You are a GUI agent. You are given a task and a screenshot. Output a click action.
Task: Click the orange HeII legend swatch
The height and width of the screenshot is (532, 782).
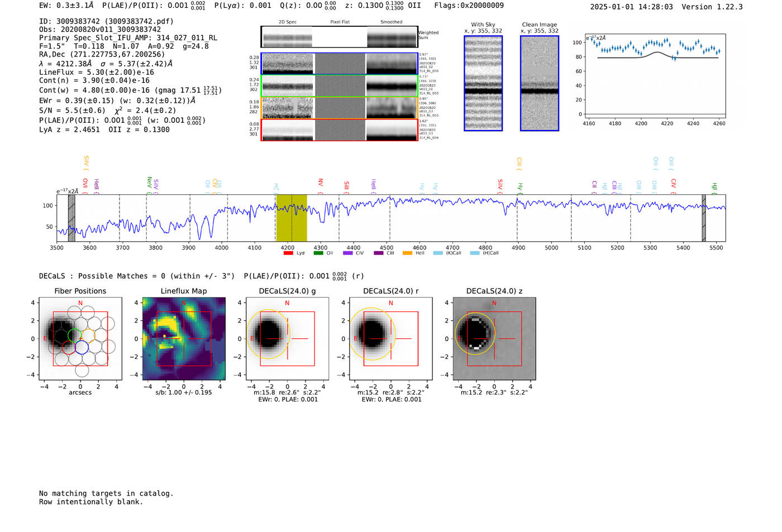click(x=407, y=253)
